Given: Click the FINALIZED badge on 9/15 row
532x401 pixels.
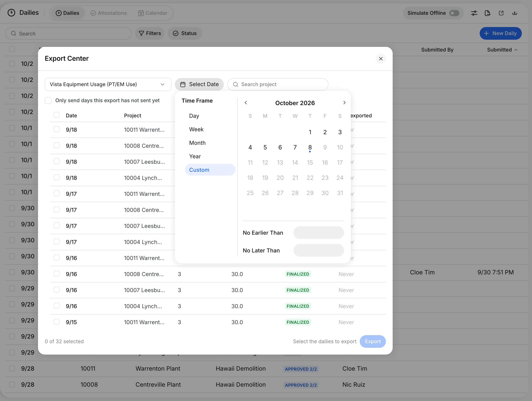Looking at the screenshot, I should tap(298, 322).
